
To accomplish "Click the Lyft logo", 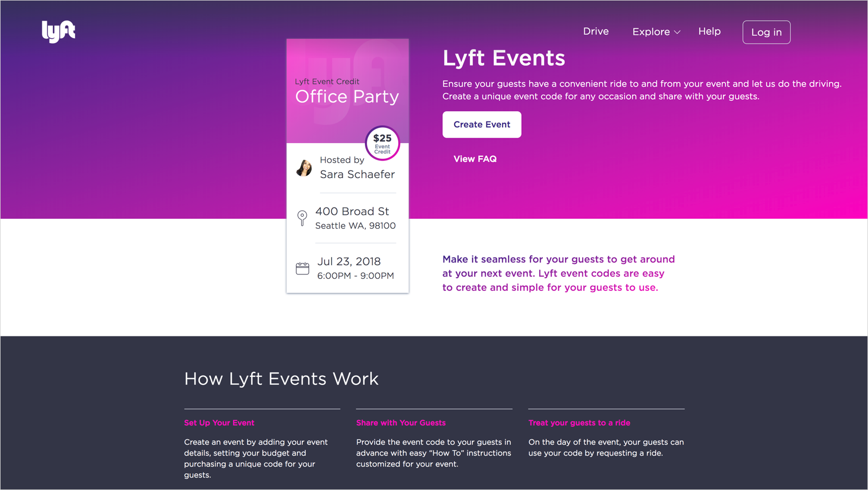I will [x=58, y=32].
